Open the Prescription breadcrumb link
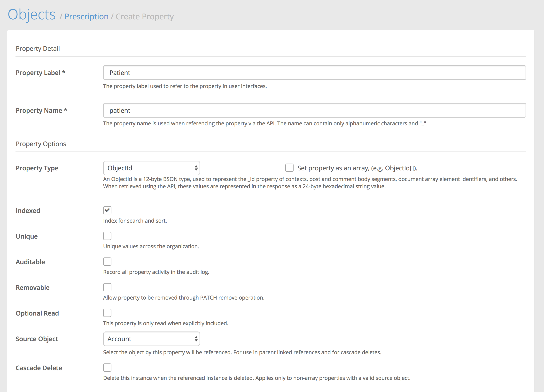The image size is (544, 392). [x=86, y=16]
